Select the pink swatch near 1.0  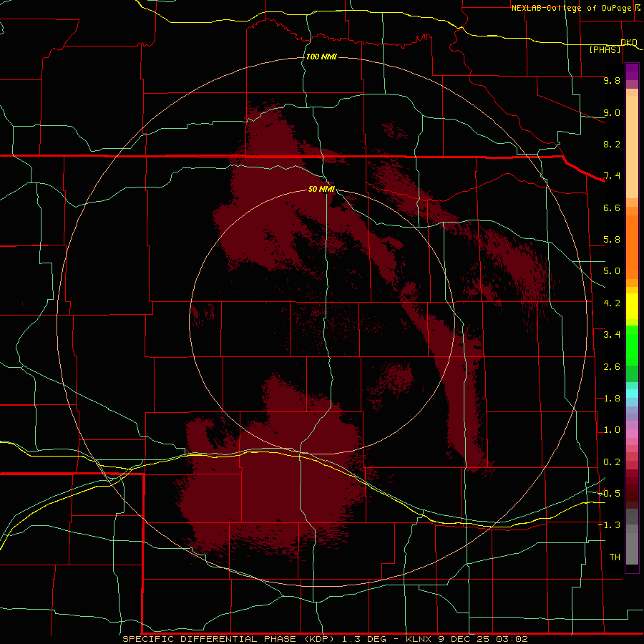[x=632, y=434]
